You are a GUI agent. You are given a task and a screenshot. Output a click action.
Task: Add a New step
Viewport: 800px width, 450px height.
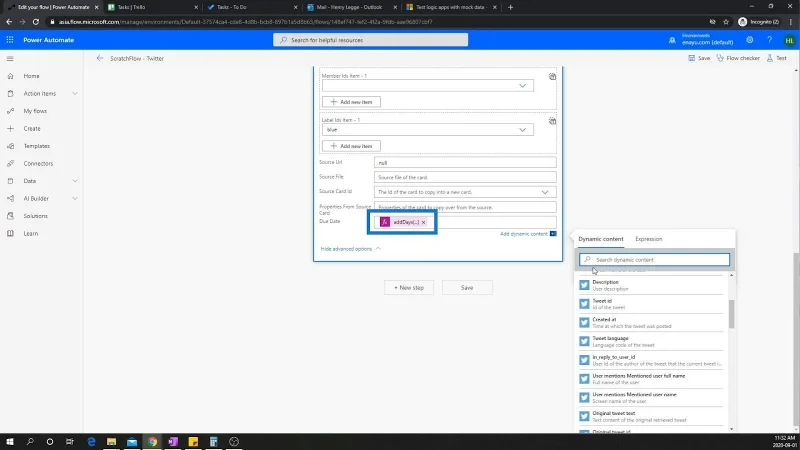point(409,288)
